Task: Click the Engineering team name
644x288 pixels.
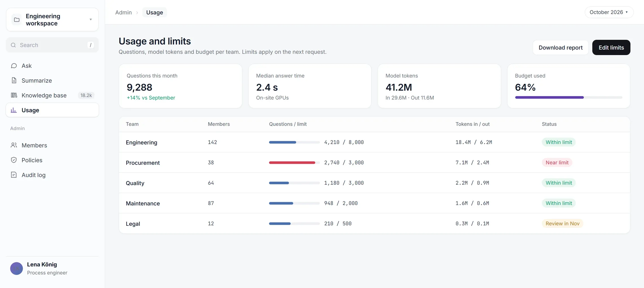Action: click(x=142, y=142)
